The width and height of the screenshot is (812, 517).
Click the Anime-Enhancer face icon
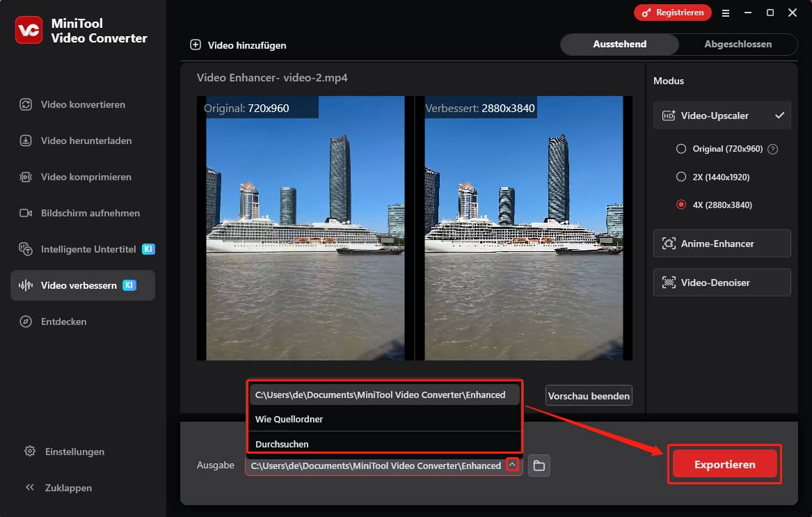[669, 244]
